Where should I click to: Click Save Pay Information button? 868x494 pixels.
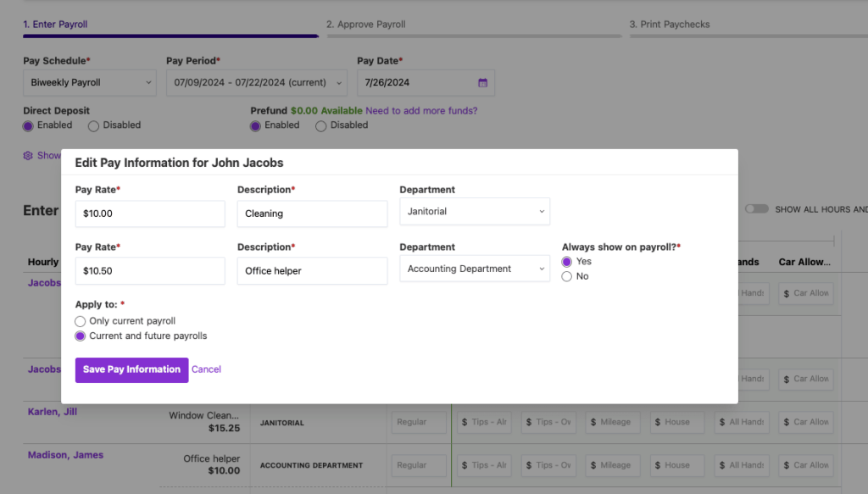tap(131, 369)
